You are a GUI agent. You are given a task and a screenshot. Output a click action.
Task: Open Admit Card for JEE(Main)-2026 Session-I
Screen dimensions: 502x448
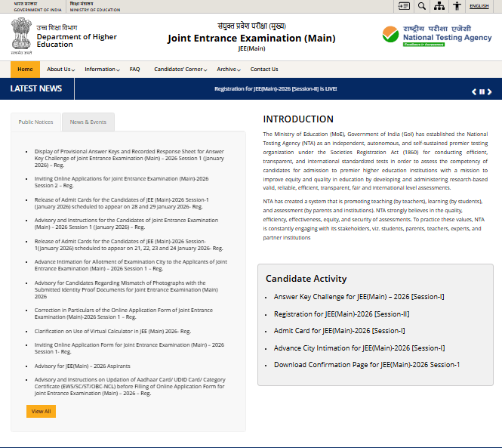340,331
